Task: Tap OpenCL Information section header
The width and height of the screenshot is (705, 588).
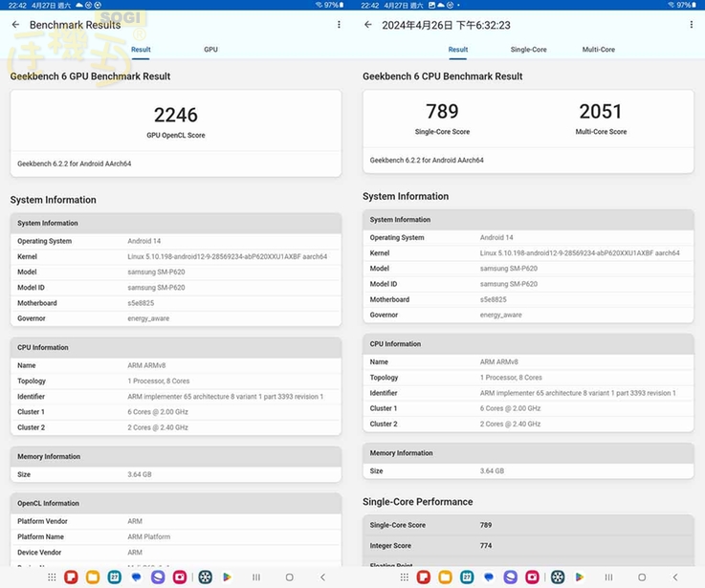Action: pos(176,504)
